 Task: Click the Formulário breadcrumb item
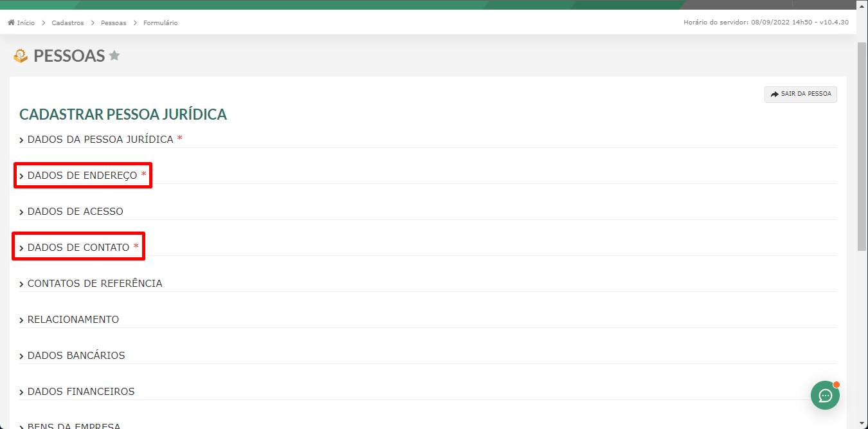[160, 23]
